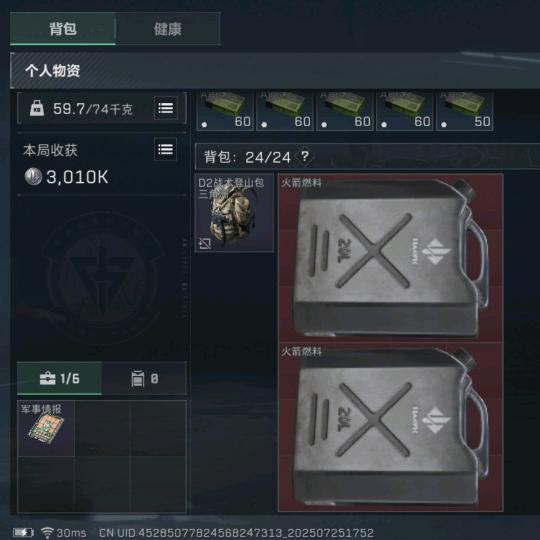Open the 背包 tab
The height and width of the screenshot is (540, 540).
(x=63, y=29)
